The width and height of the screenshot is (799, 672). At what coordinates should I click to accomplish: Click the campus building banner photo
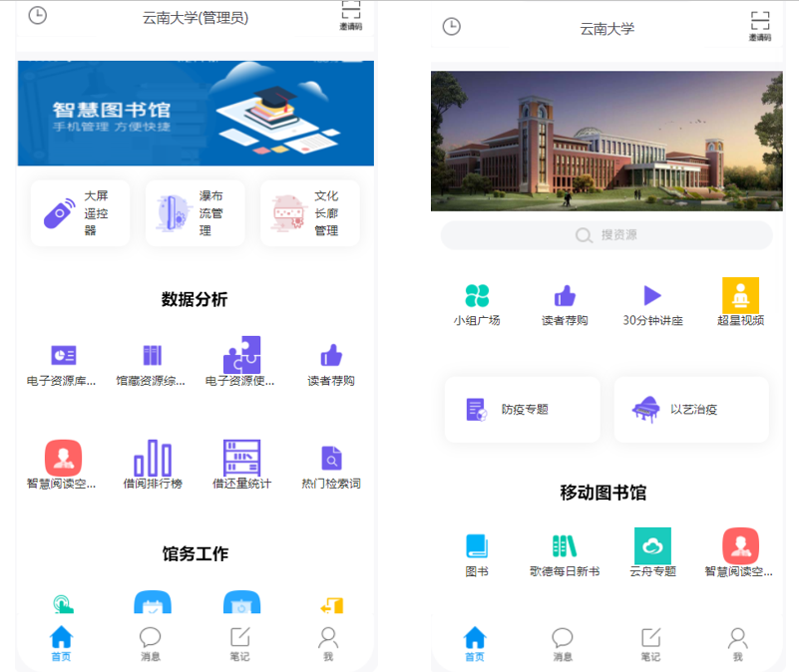pyautogui.click(x=606, y=142)
